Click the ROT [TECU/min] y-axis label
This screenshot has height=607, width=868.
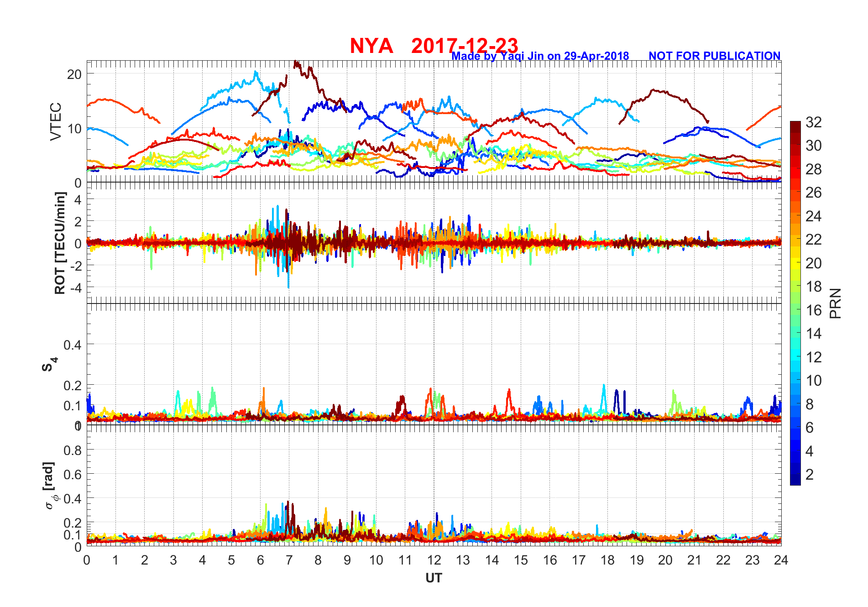click(60, 243)
